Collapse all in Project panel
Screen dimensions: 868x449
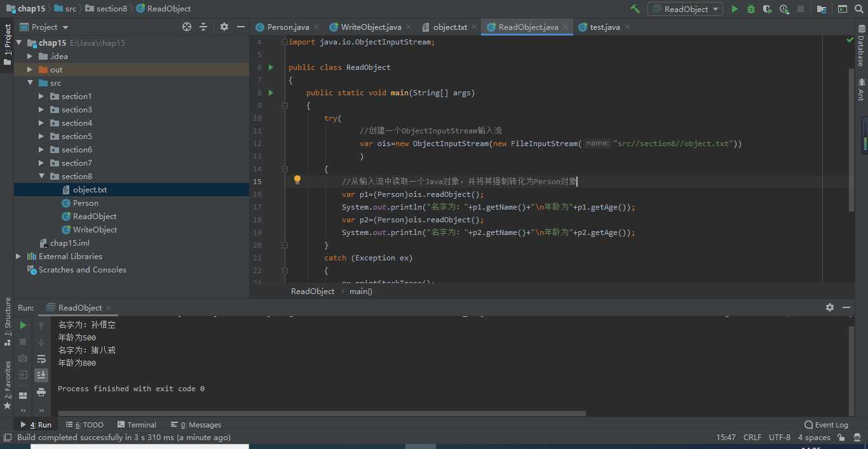point(203,27)
